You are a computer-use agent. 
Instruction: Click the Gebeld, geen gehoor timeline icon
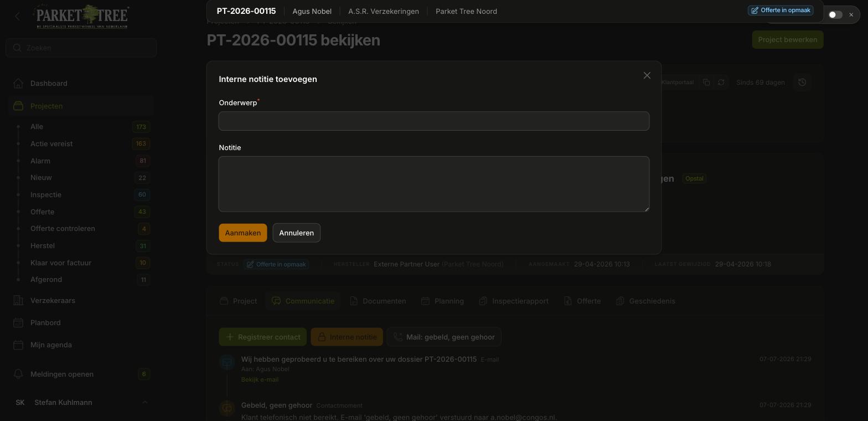coord(227,408)
